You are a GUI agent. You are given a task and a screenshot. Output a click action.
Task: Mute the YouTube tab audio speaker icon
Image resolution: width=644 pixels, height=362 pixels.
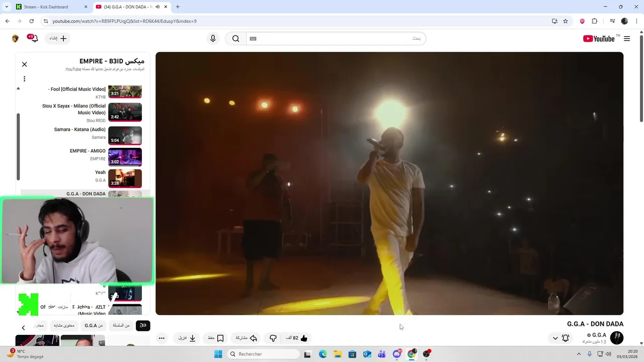tap(157, 7)
